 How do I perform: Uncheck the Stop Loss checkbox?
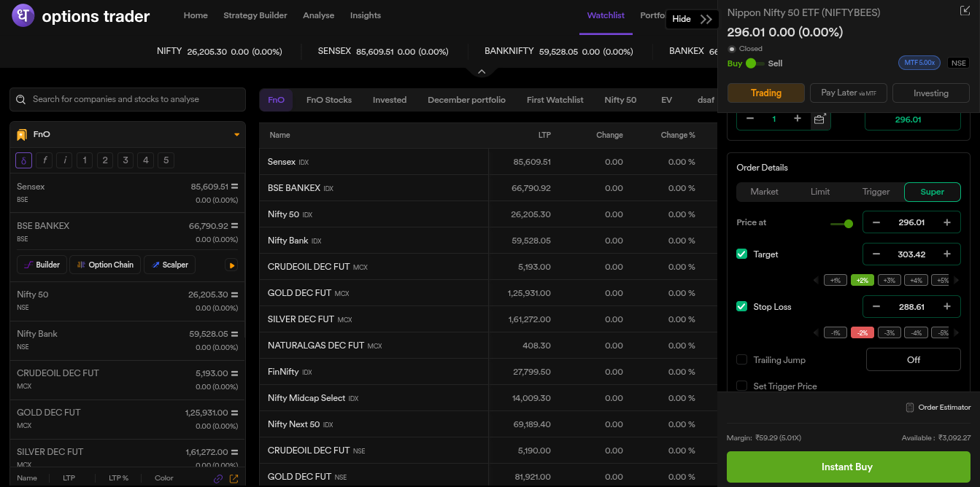742,307
